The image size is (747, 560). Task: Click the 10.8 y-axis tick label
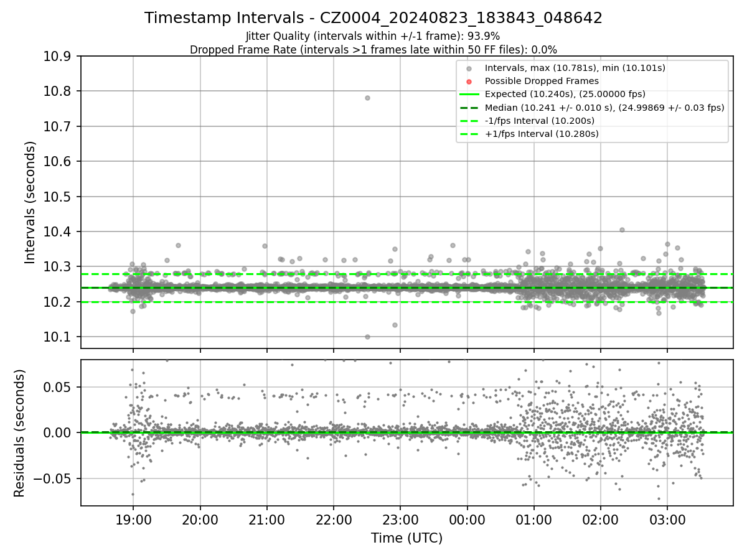59,91
